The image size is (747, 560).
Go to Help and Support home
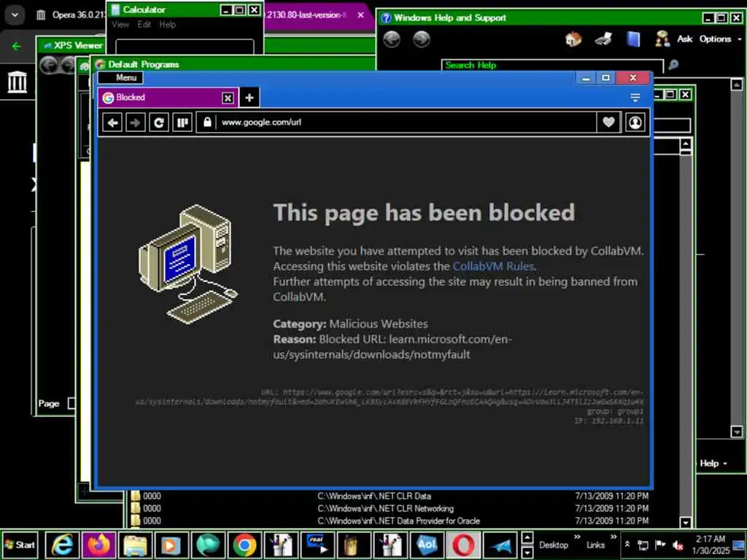pyautogui.click(x=573, y=39)
